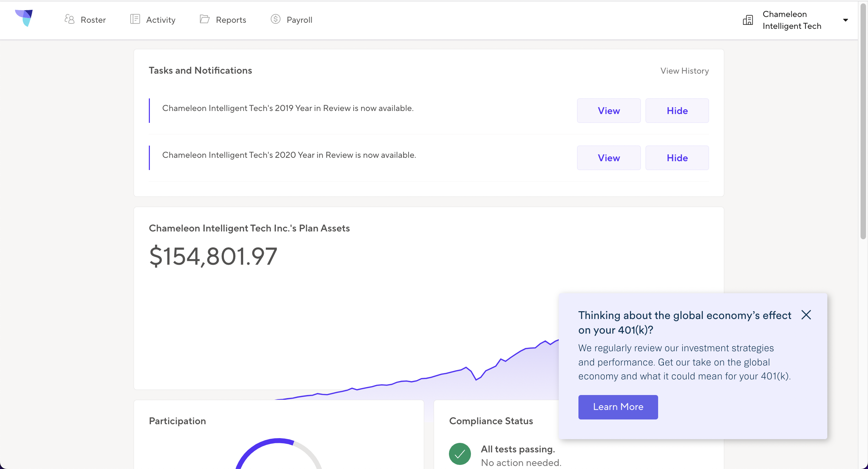Open View History link
This screenshot has height=469, width=868.
tap(685, 71)
